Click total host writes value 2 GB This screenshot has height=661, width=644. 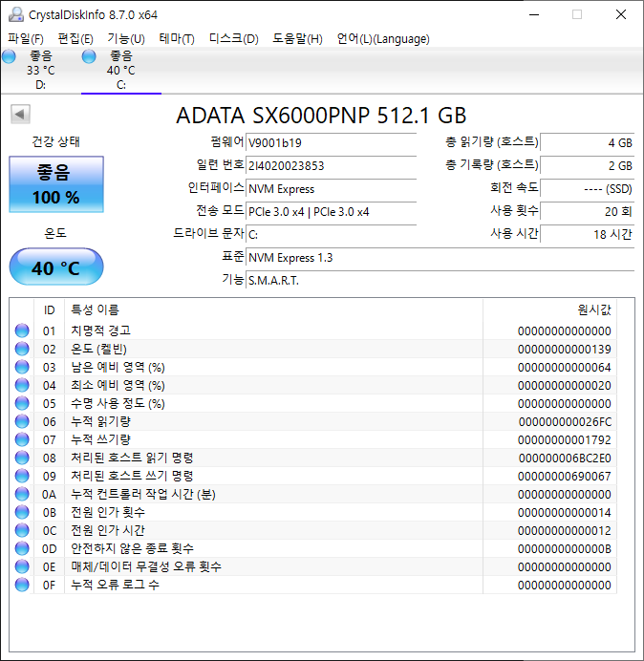click(587, 165)
